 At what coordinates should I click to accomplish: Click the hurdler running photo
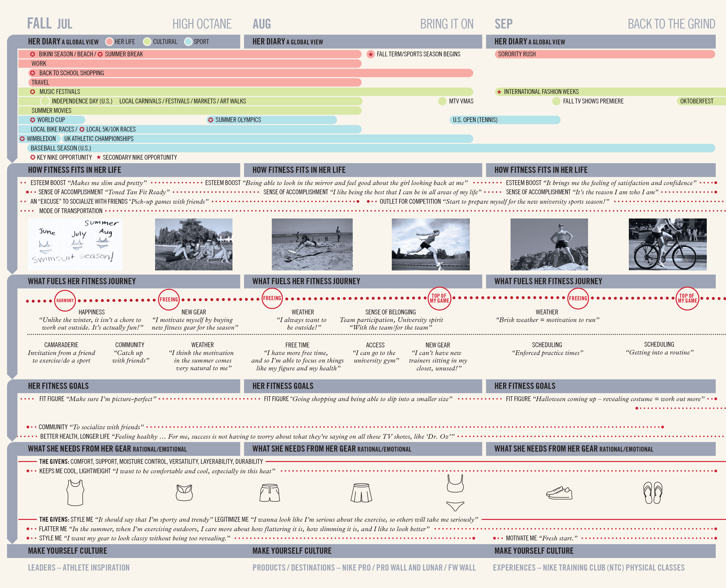pyautogui.click(x=431, y=244)
